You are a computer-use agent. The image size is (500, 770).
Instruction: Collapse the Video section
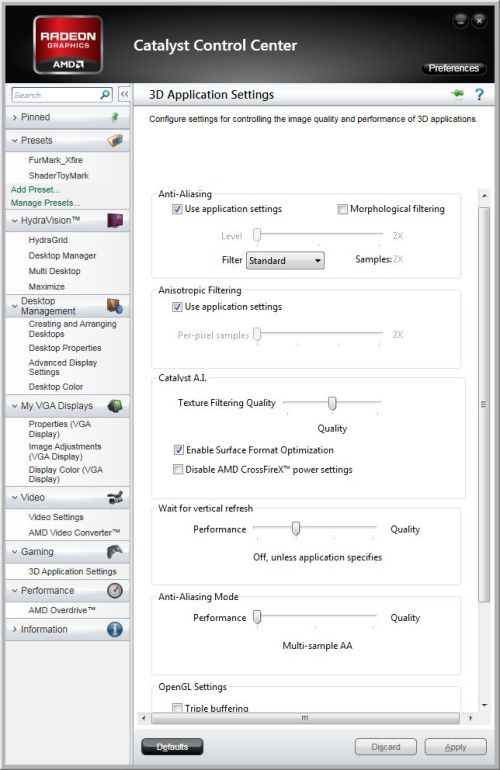[14, 497]
